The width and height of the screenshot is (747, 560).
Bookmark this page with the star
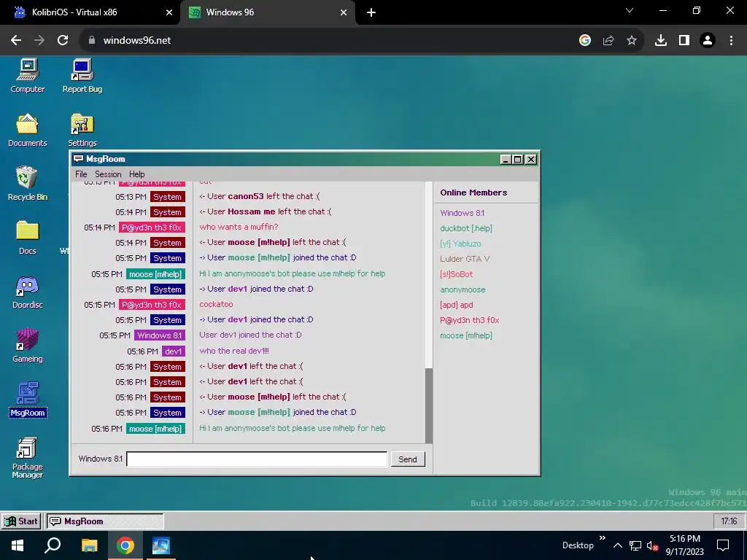point(632,40)
